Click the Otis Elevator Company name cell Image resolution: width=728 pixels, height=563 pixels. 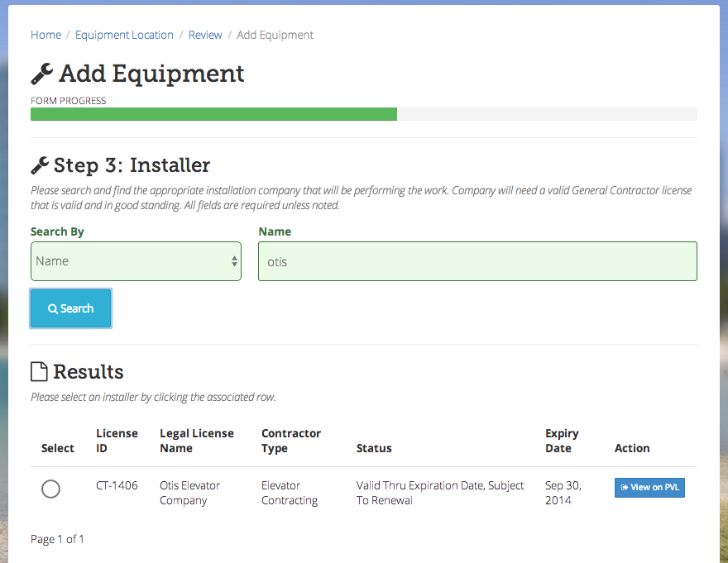190,493
